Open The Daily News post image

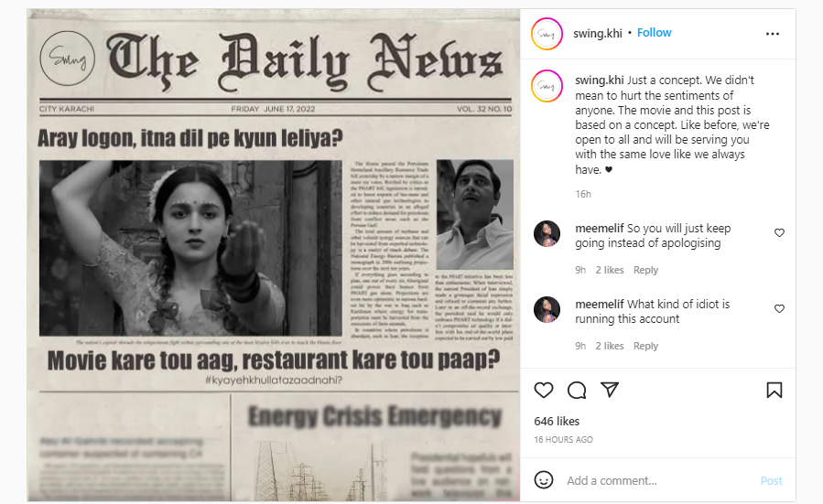[x=274, y=255]
